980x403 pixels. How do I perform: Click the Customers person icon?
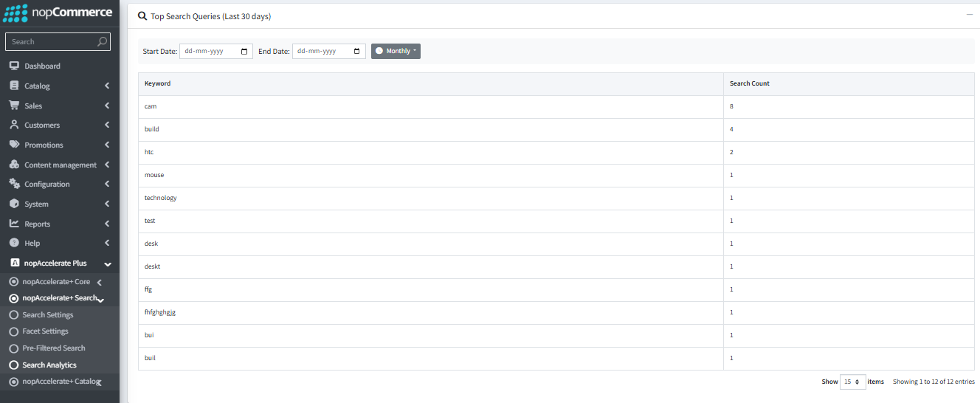pos(14,125)
